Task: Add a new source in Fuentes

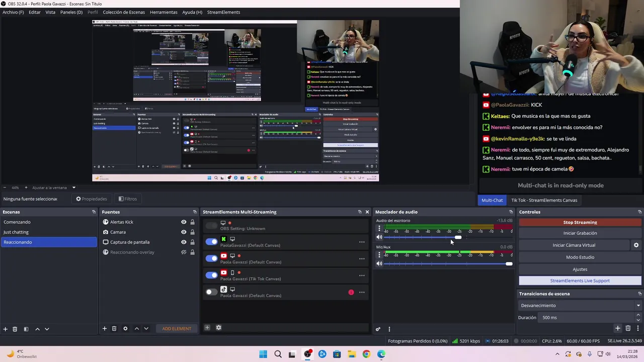Action: [105, 328]
